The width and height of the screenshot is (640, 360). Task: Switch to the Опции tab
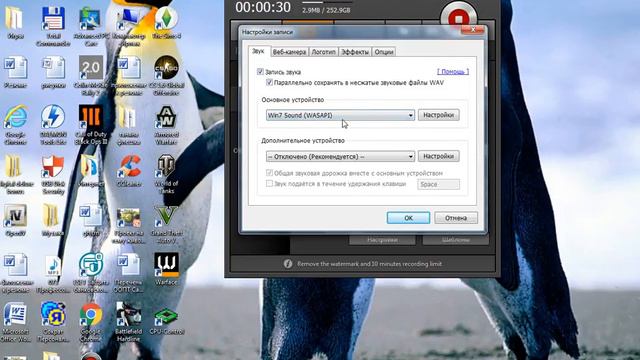click(x=384, y=52)
